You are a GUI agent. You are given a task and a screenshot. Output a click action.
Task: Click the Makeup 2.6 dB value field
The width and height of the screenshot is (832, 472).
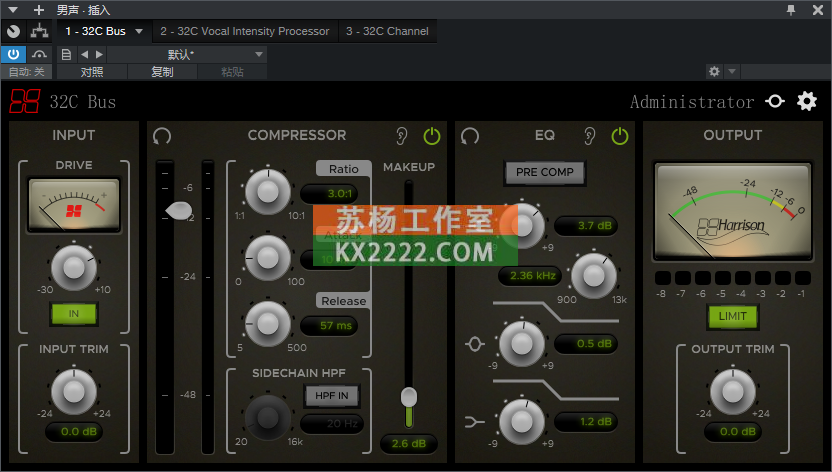click(409, 443)
